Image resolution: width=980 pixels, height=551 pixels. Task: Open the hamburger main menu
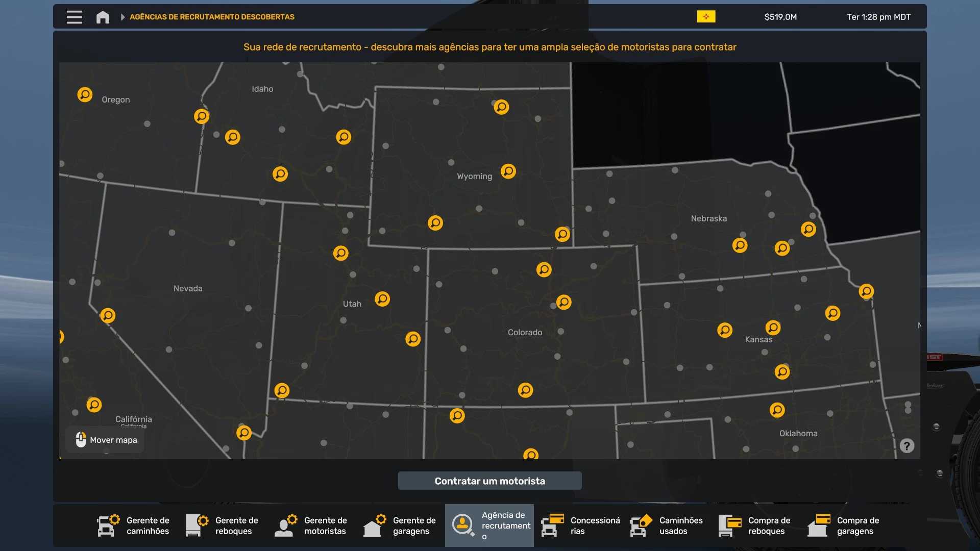74,17
